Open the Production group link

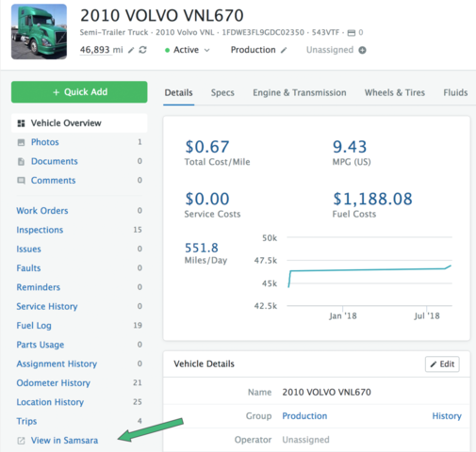point(304,416)
